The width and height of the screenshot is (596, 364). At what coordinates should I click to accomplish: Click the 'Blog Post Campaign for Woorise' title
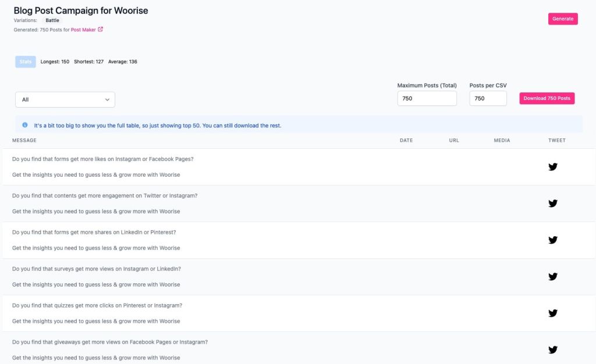pyautogui.click(x=81, y=10)
